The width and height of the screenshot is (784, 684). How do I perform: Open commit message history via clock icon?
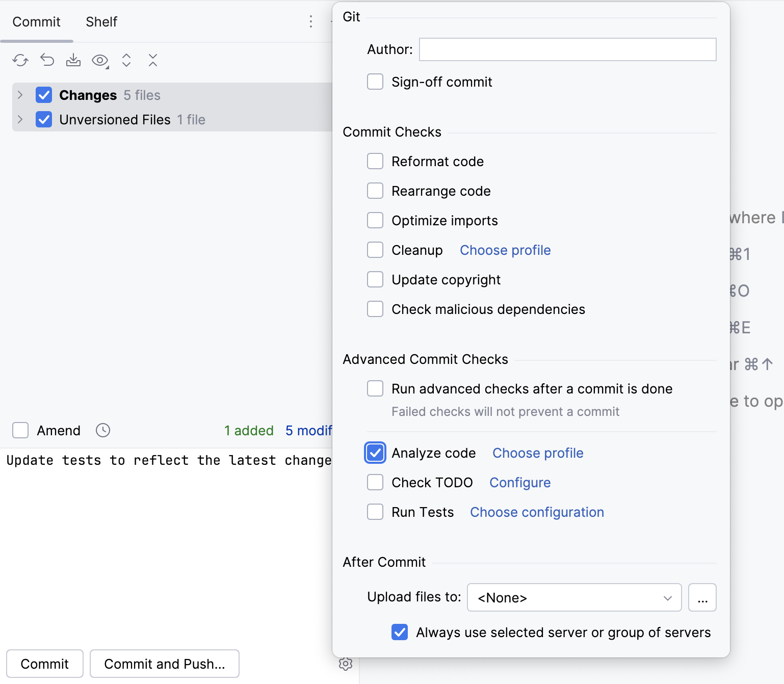[102, 430]
